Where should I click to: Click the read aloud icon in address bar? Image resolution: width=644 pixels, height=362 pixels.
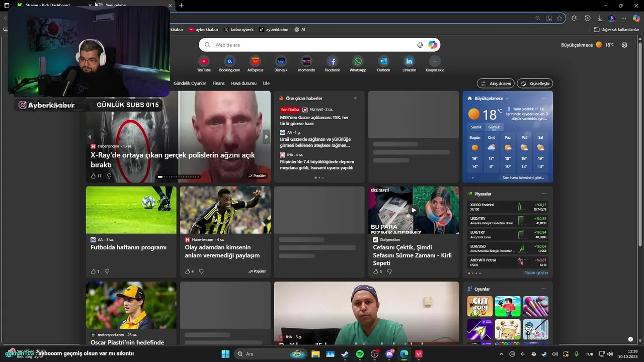[x=549, y=18]
